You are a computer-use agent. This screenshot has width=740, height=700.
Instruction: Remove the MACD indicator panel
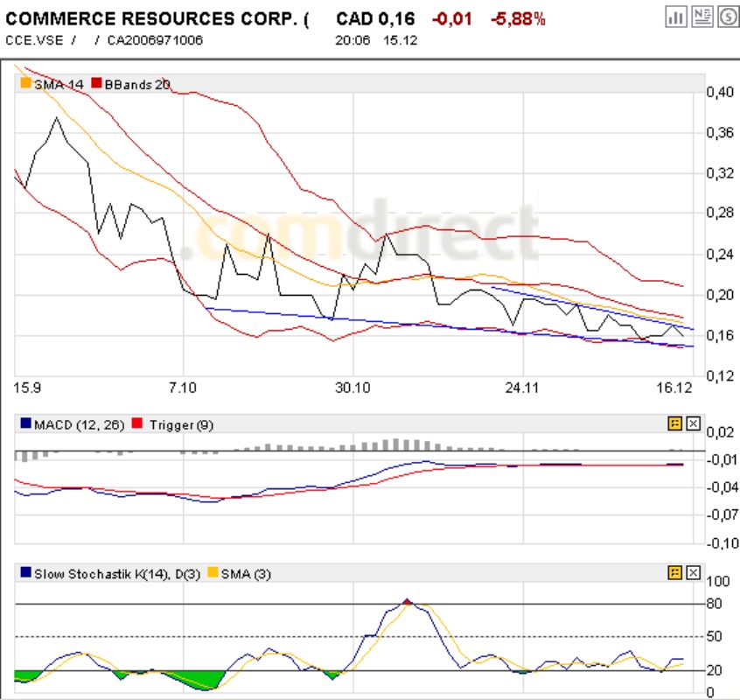694,423
